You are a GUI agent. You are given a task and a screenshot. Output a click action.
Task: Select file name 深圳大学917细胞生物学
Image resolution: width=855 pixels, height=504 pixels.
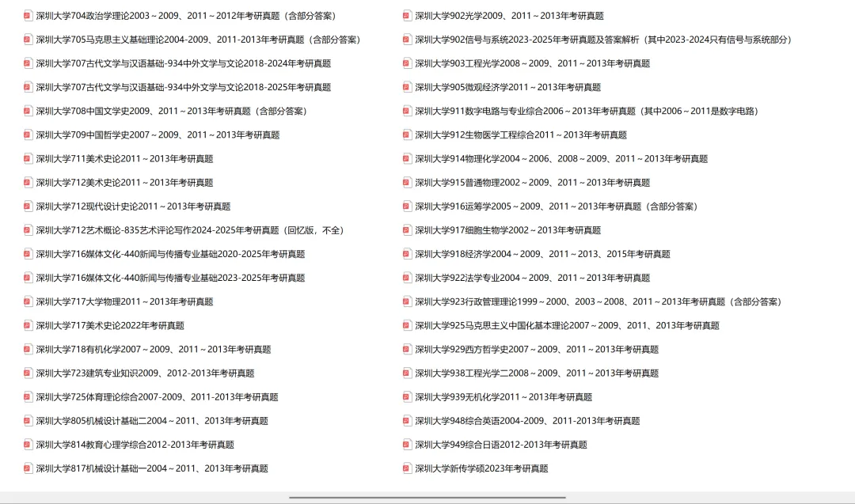click(507, 230)
